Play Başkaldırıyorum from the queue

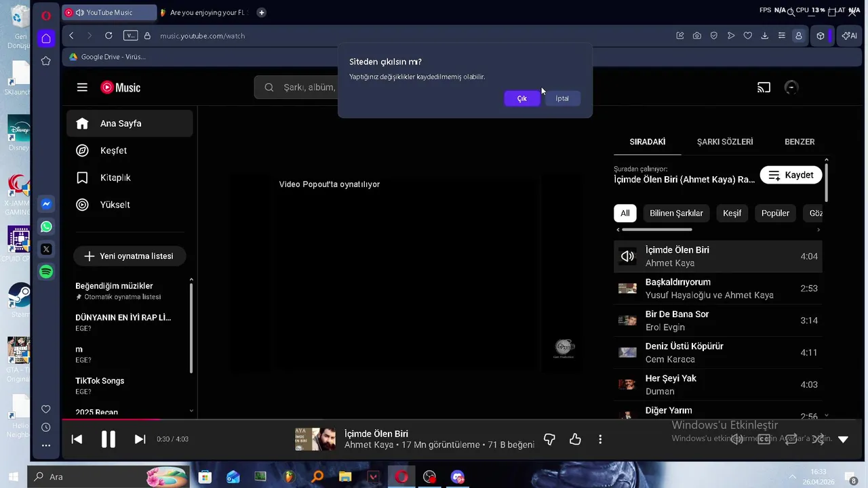718,288
